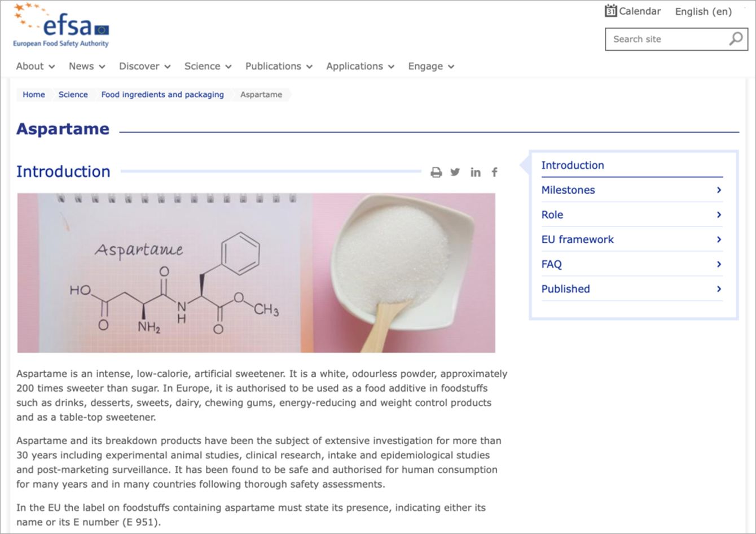Click the EFSA logo
Image resolution: width=756 pixels, height=534 pixels.
61,27
